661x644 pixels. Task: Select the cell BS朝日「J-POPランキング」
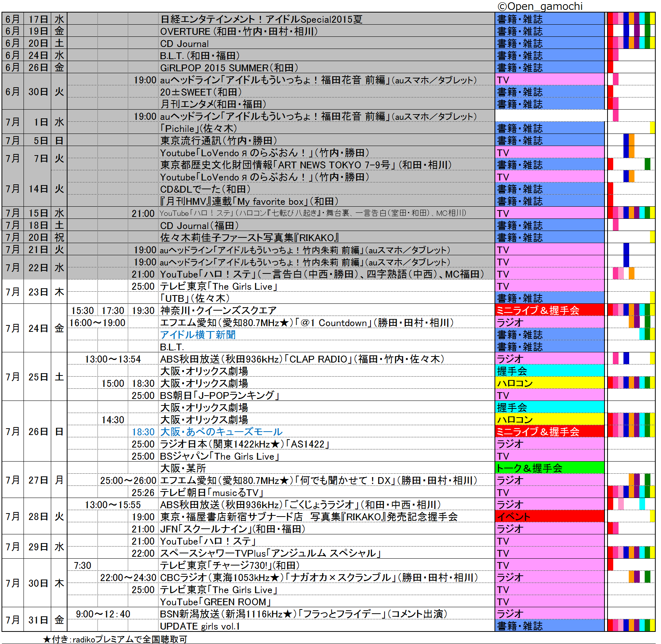pyautogui.click(x=327, y=395)
